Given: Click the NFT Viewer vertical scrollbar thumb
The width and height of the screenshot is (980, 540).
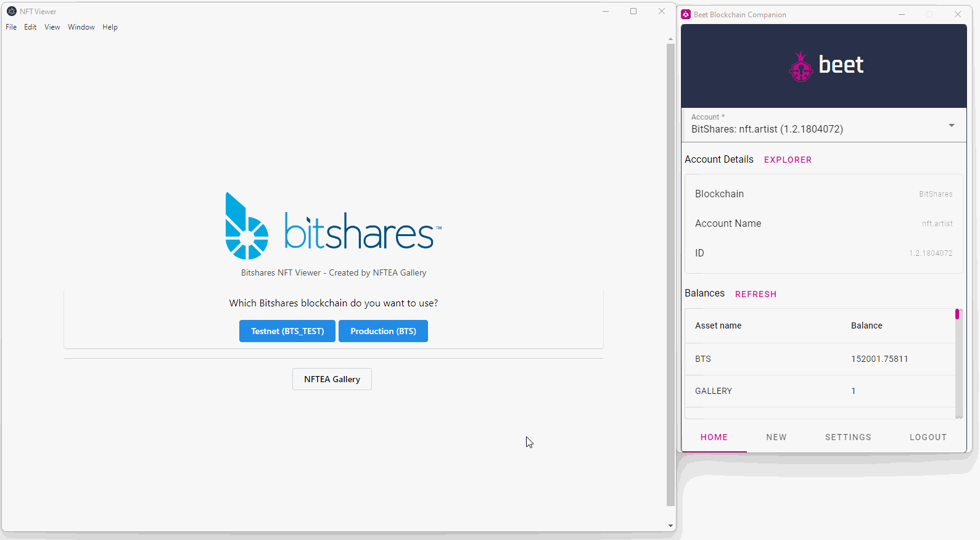Looking at the screenshot, I should [x=670, y=275].
